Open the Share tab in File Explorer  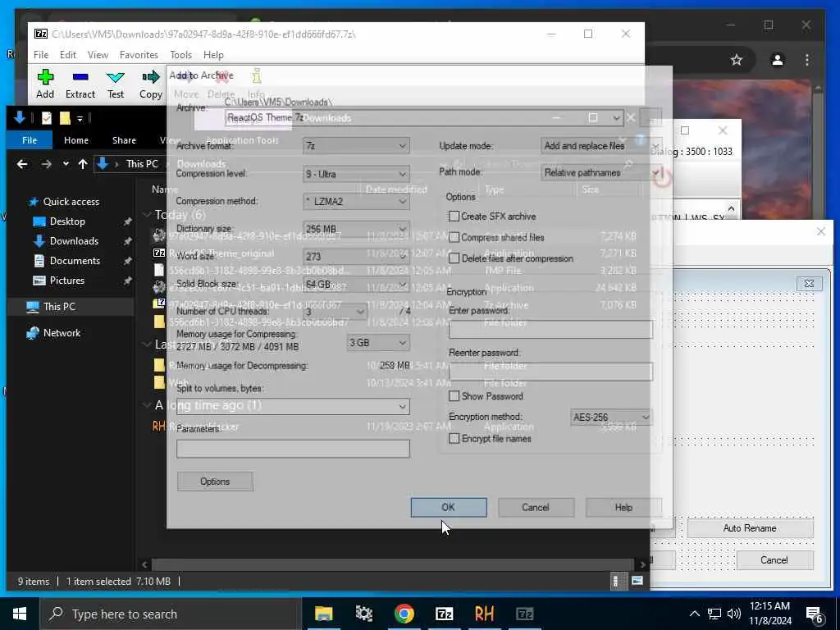point(124,140)
